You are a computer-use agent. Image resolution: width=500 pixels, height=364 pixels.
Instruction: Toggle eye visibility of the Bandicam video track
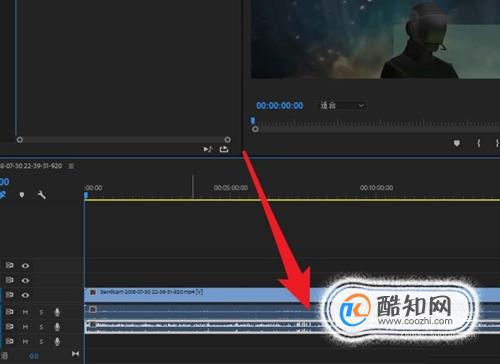pos(25,295)
